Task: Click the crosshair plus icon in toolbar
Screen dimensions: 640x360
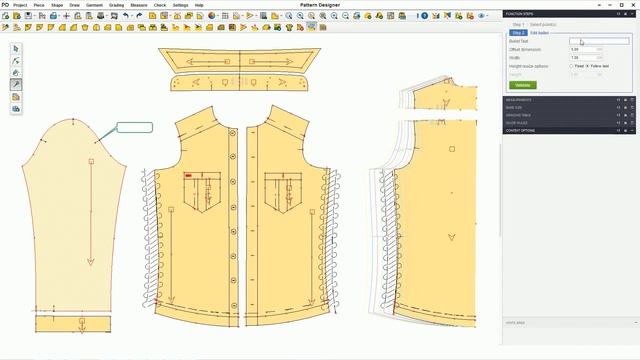Action: (x=66, y=16)
